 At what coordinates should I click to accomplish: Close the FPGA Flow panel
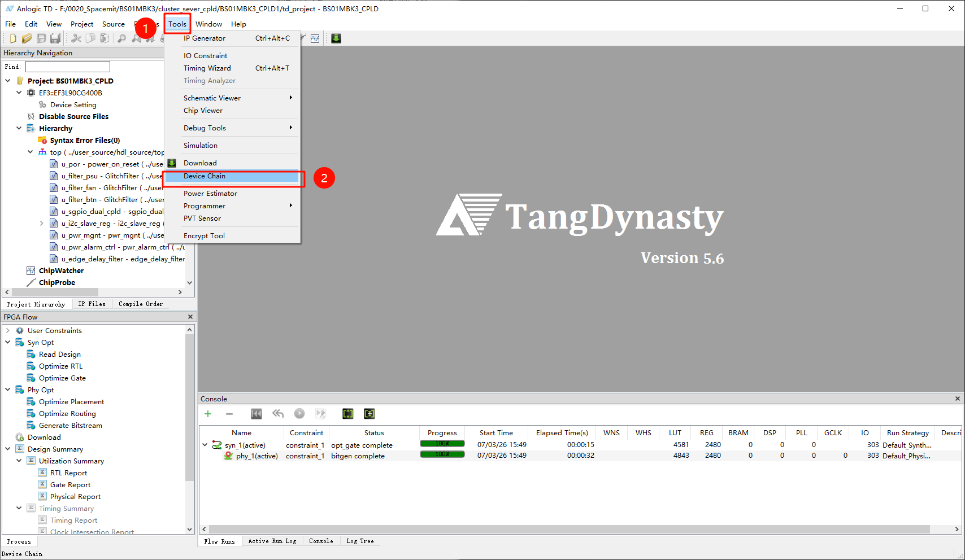[x=190, y=317]
